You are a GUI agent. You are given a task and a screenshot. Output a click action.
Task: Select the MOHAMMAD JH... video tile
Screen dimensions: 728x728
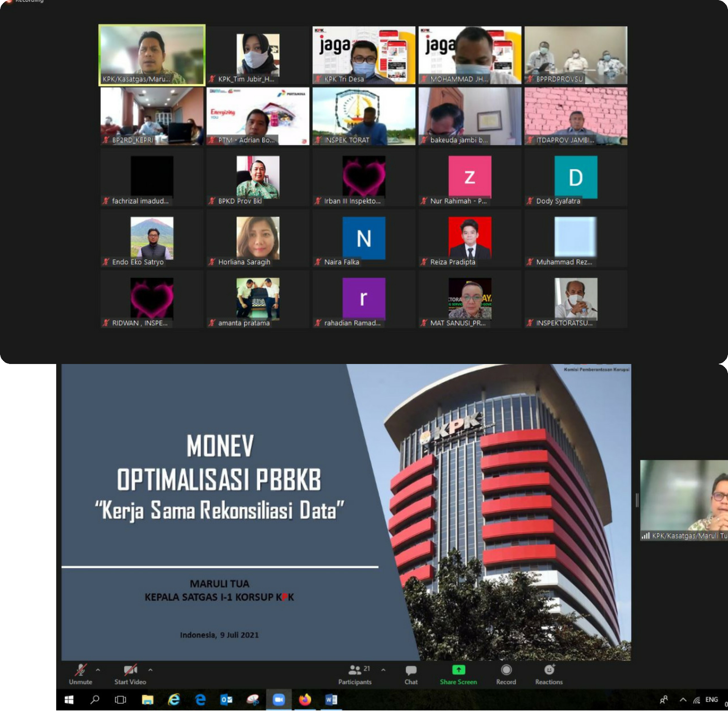(470, 55)
